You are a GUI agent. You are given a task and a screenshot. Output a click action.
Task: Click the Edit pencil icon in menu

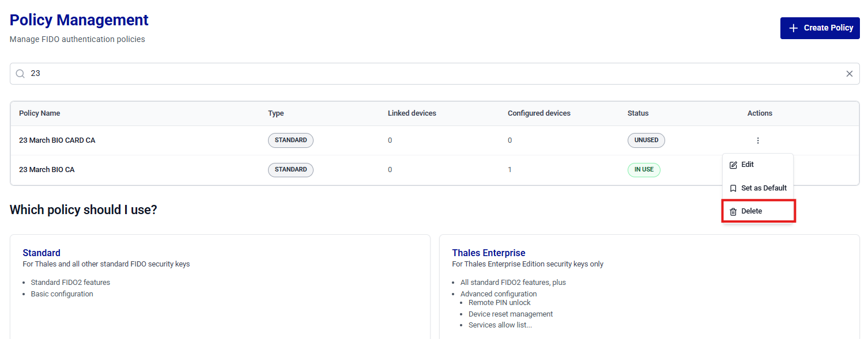click(x=733, y=165)
